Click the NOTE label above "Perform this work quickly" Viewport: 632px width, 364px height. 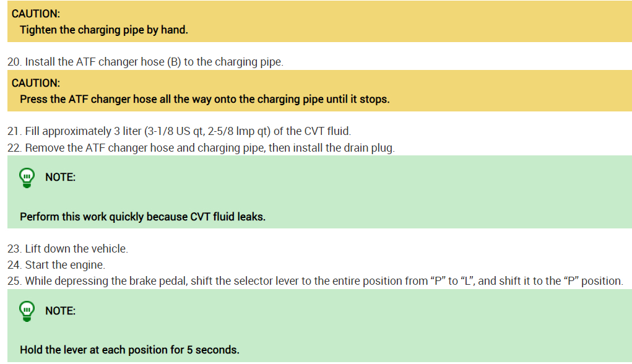(60, 178)
